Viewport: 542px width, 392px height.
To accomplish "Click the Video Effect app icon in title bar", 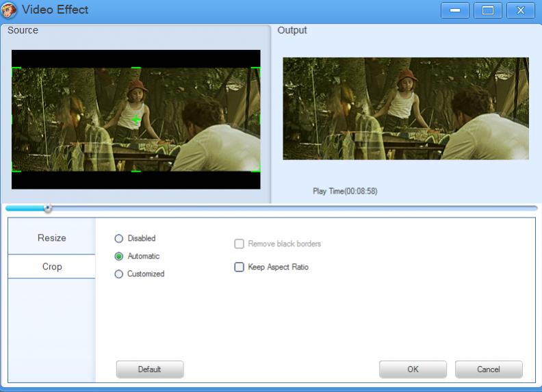I will pyautogui.click(x=8, y=10).
